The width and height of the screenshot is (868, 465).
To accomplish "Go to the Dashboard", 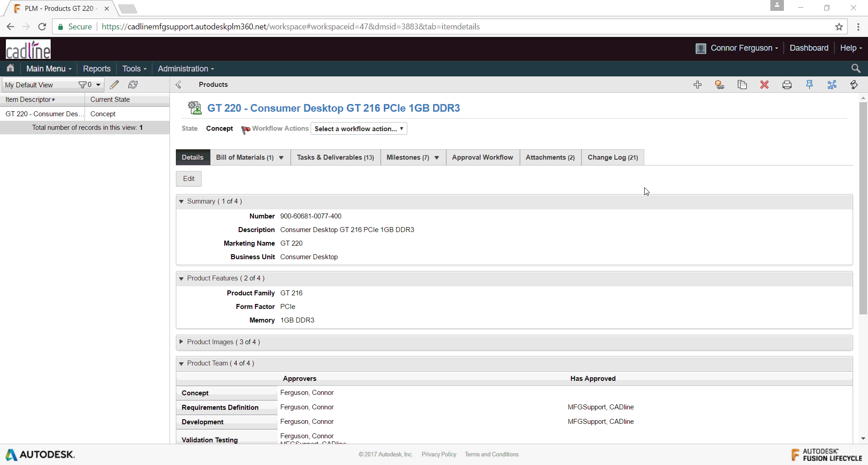I will 809,48.
